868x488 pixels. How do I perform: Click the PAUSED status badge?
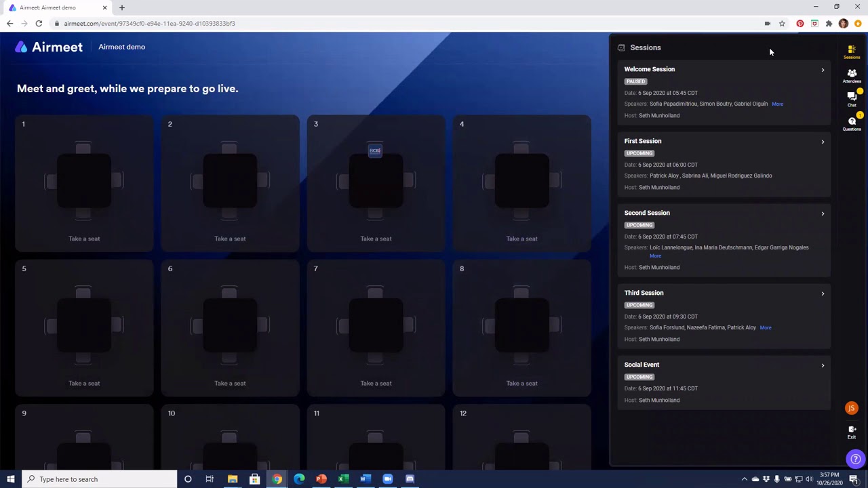[635, 81]
